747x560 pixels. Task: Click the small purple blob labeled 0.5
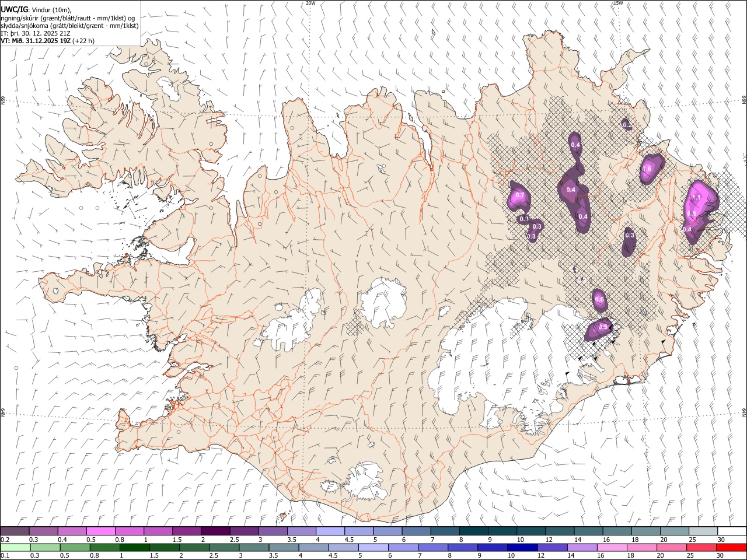click(599, 330)
